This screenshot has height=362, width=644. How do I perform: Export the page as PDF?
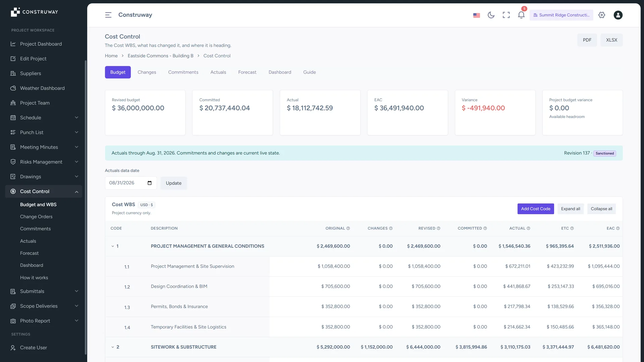(x=587, y=40)
